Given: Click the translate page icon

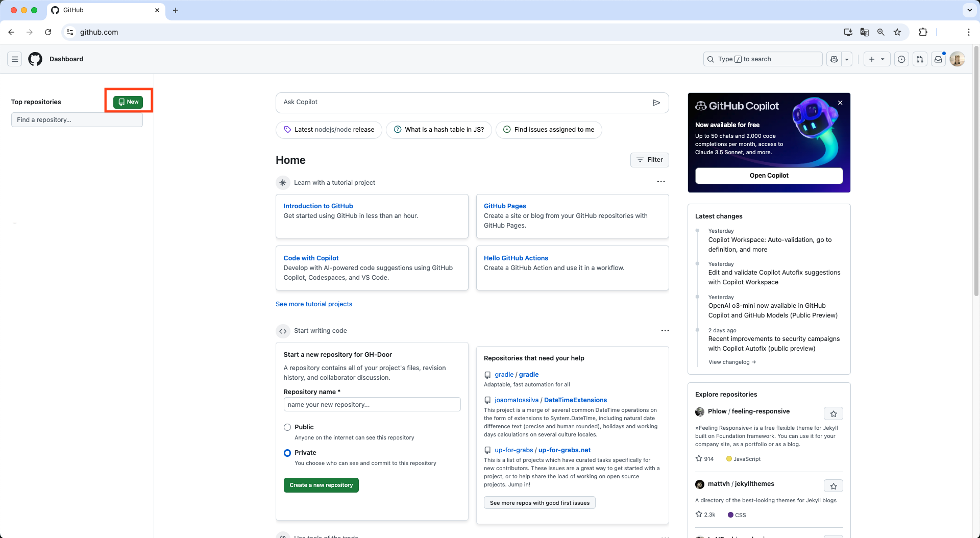Looking at the screenshot, I should (x=864, y=32).
